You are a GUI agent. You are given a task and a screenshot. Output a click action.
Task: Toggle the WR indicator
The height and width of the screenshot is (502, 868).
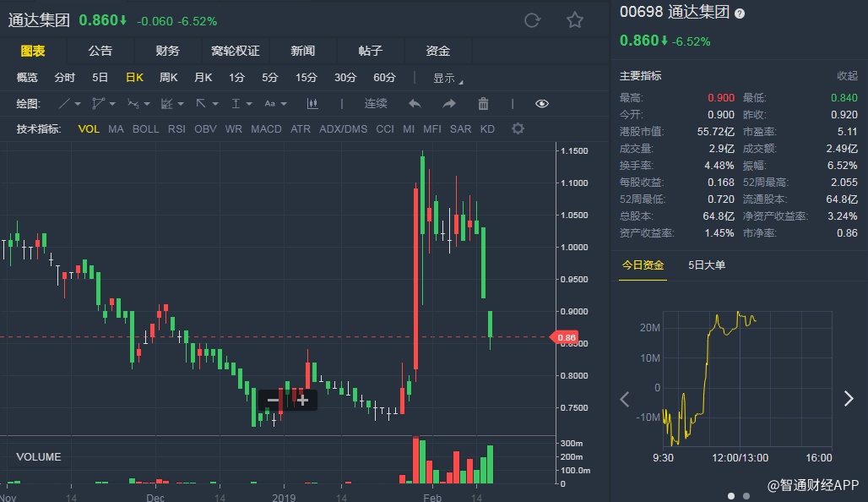pos(234,129)
